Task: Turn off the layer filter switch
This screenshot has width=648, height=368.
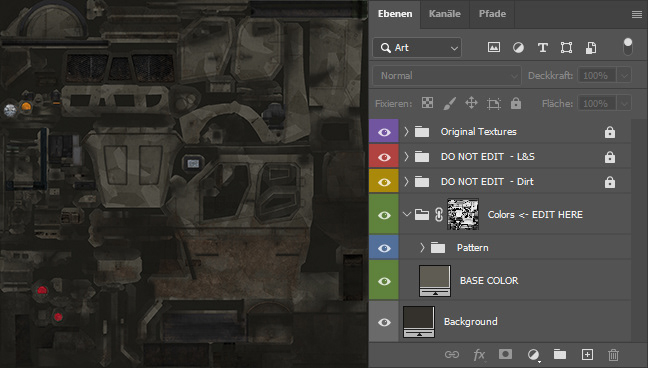Action: point(628,47)
